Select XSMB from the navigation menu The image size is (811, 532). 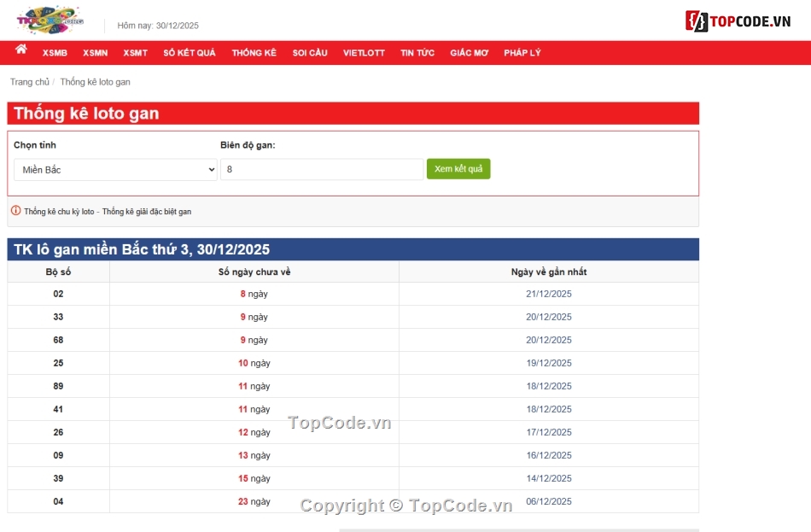pos(55,52)
